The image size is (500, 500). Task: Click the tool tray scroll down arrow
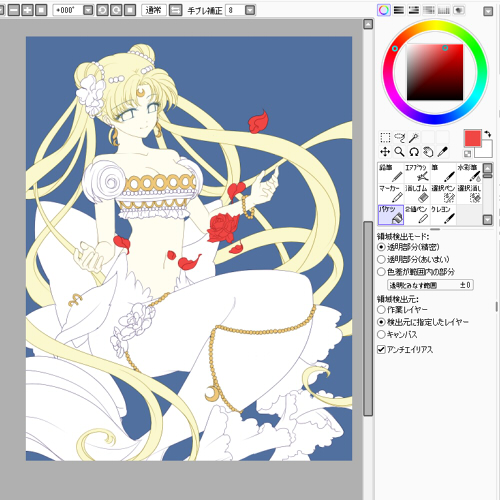click(487, 220)
